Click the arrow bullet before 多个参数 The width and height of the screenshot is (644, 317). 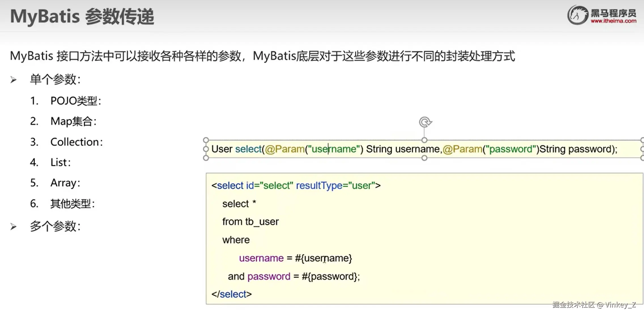click(13, 227)
